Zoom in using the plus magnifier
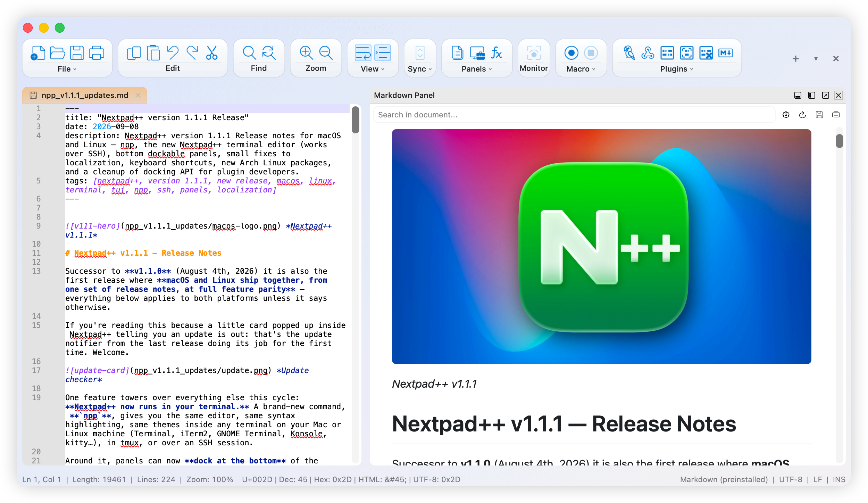The width and height of the screenshot is (868, 503). 306,53
